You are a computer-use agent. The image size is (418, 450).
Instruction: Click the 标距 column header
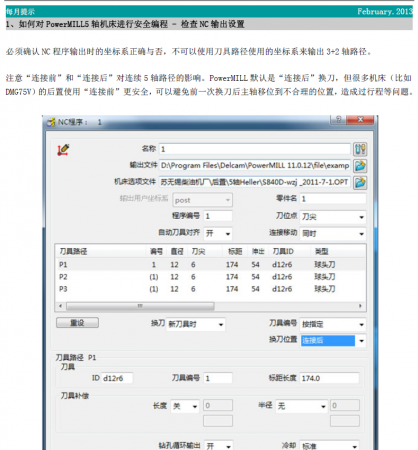235,251
